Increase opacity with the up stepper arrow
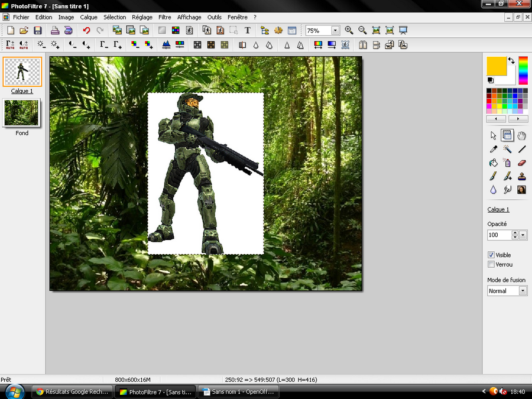 [x=515, y=233]
